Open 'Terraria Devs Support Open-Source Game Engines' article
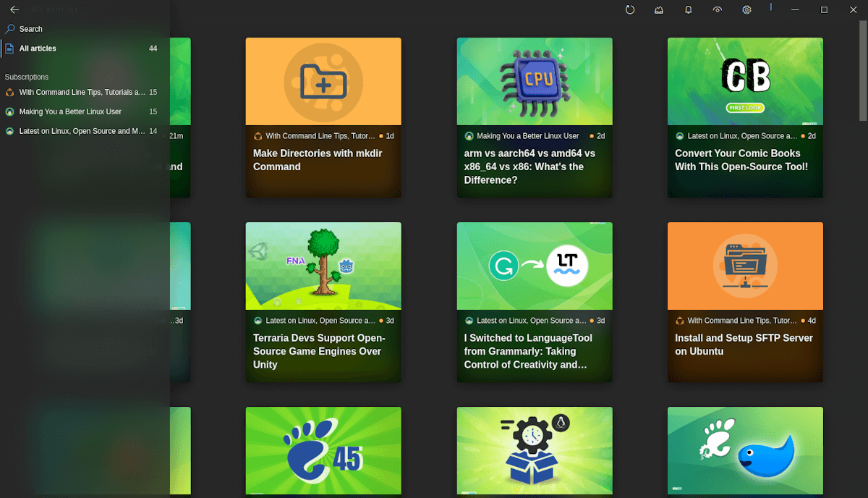 pyautogui.click(x=323, y=351)
